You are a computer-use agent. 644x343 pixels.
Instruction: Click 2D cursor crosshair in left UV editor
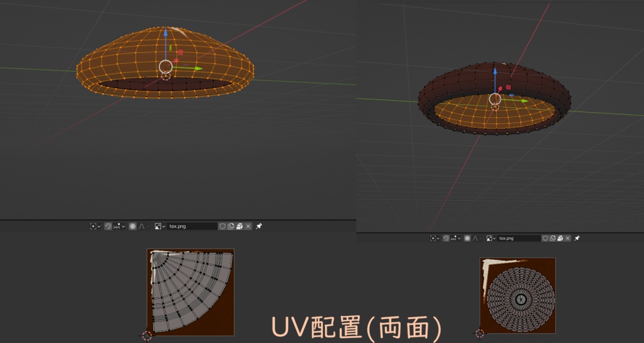coord(147,335)
